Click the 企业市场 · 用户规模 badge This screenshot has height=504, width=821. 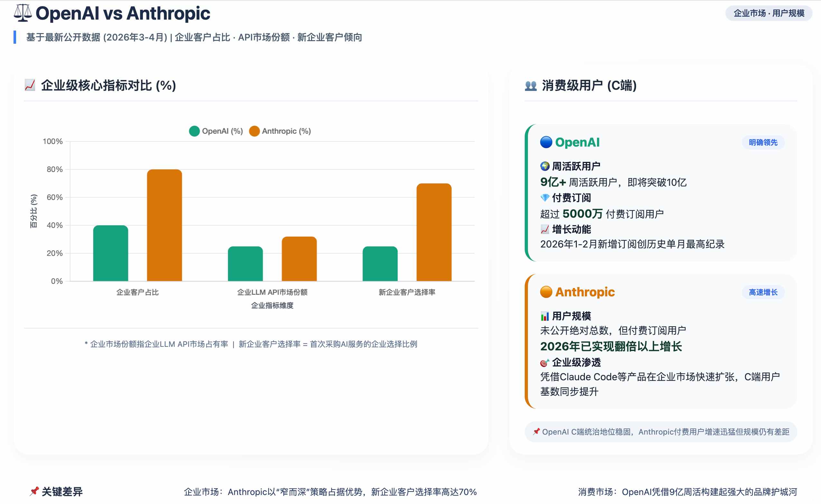(x=769, y=13)
